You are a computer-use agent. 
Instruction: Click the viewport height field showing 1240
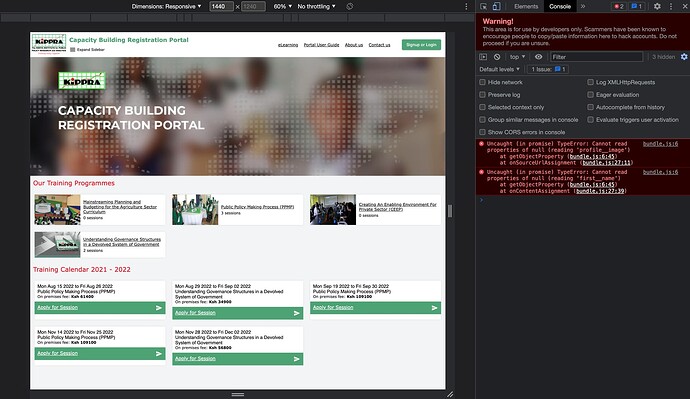(253, 6)
